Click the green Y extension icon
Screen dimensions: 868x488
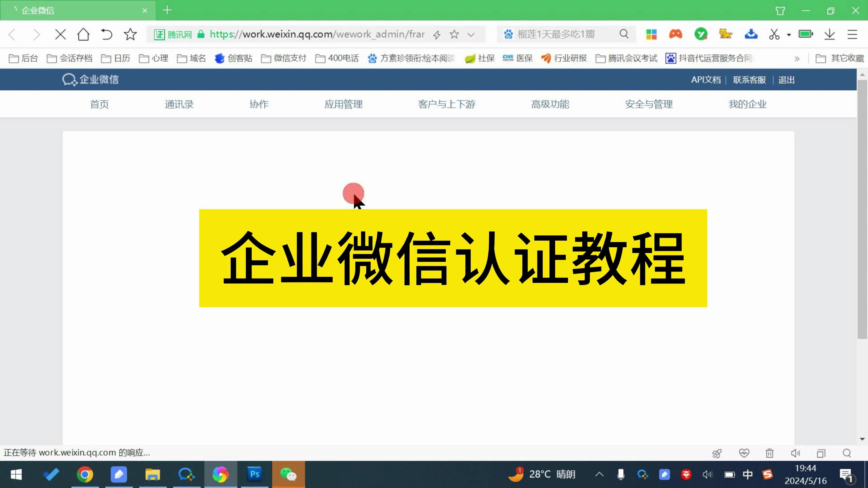click(701, 34)
